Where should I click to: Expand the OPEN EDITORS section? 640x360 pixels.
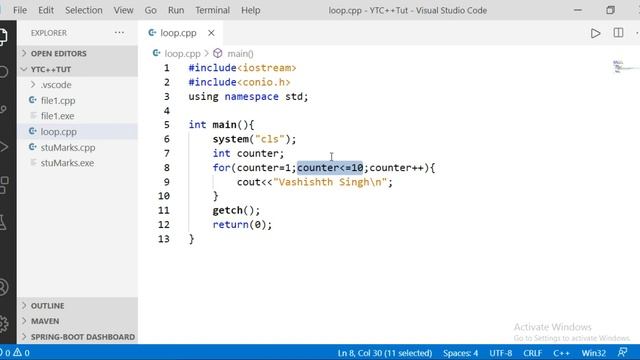(x=78, y=53)
